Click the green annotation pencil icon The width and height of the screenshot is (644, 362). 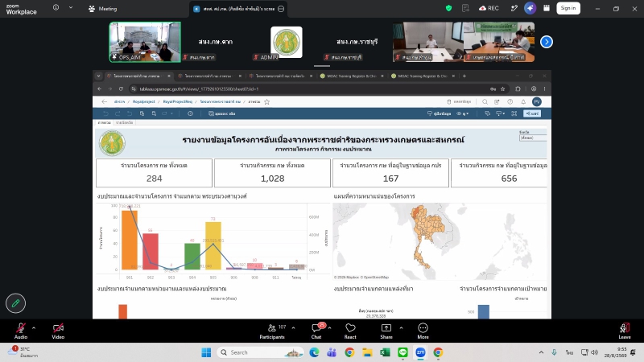[15, 303]
